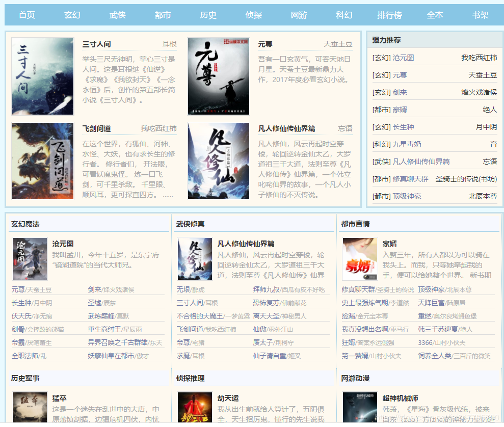Open the 全本 completed books tab
This screenshot has width=504, height=427.
pyautogui.click(x=435, y=15)
